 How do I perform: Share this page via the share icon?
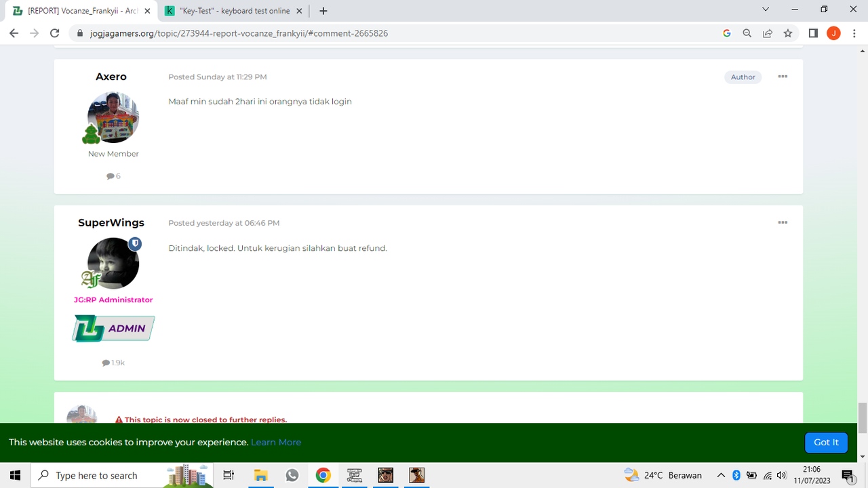click(x=768, y=33)
